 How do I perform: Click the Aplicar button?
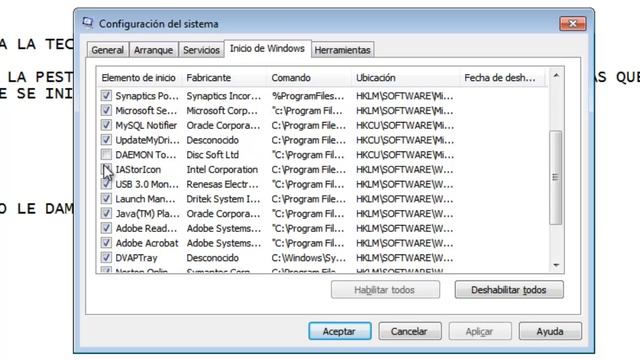(480, 331)
